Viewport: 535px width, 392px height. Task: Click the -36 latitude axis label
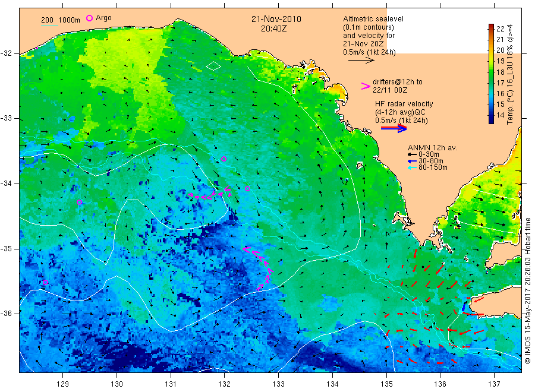[x=6, y=313]
